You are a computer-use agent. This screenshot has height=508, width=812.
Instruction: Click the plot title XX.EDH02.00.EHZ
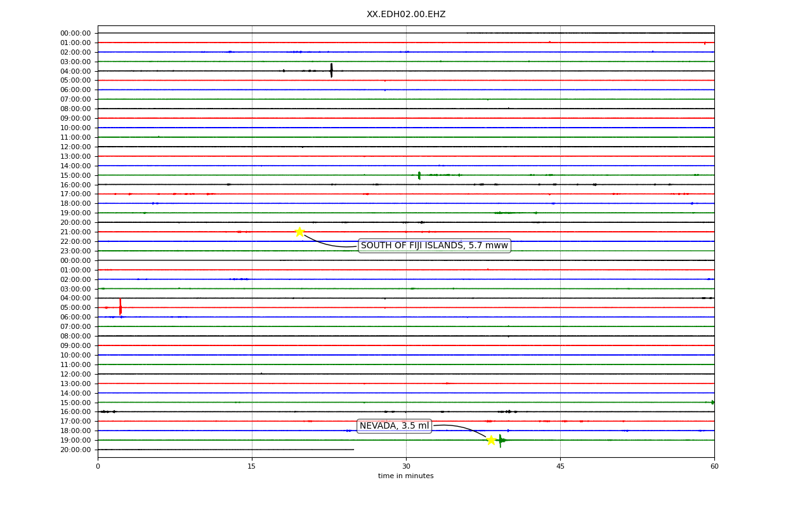406,14
